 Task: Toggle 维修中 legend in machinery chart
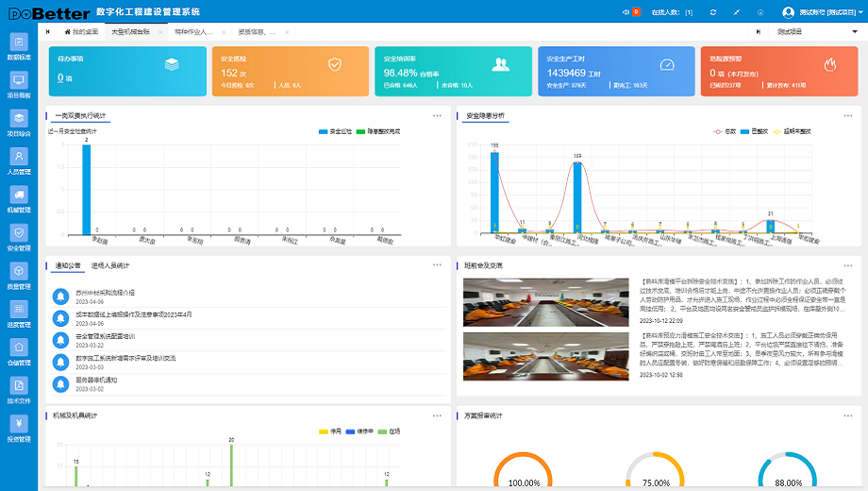(x=359, y=432)
